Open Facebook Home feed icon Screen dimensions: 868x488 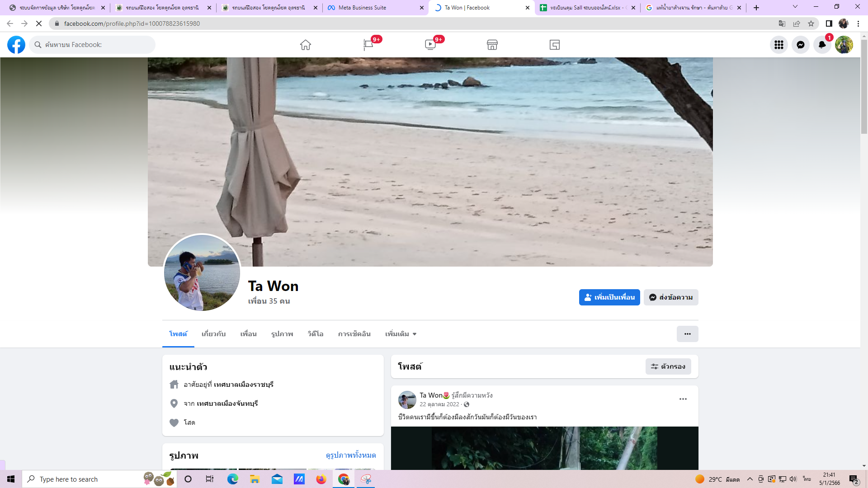[305, 45]
